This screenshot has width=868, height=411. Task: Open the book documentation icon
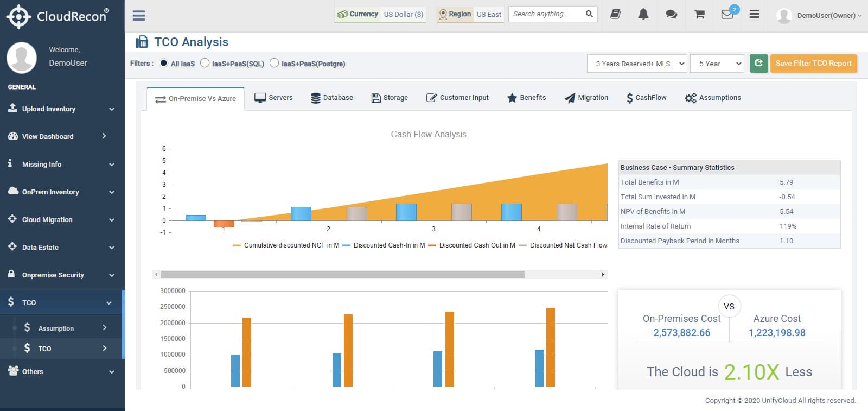(x=615, y=14)
